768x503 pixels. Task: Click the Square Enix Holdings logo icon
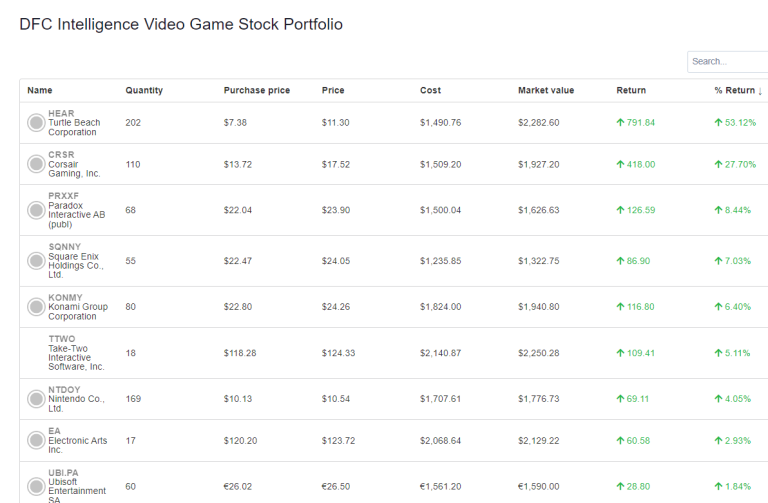36,261
